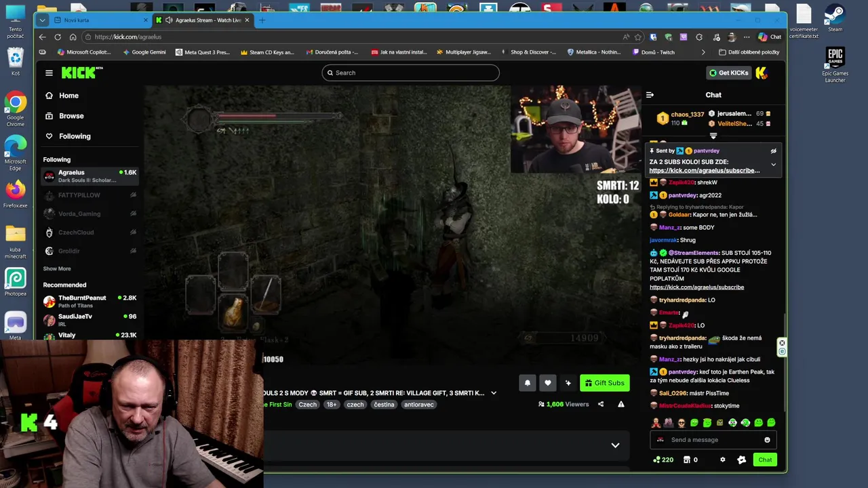The width and height of the screenshot is (868, 488).
Task: Open recommended channel SaudiJaeTv
Action: click(x=90, y=320)
